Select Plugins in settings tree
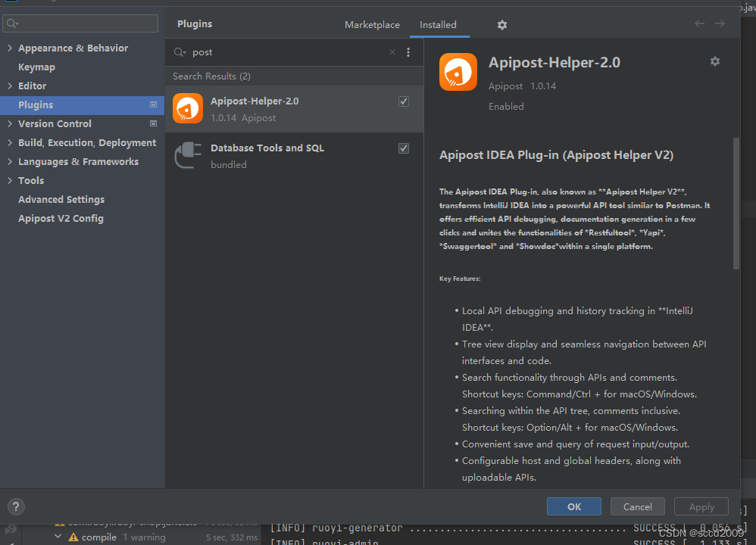Viewport: 756px width, 545px height. (x=82, y=105)
